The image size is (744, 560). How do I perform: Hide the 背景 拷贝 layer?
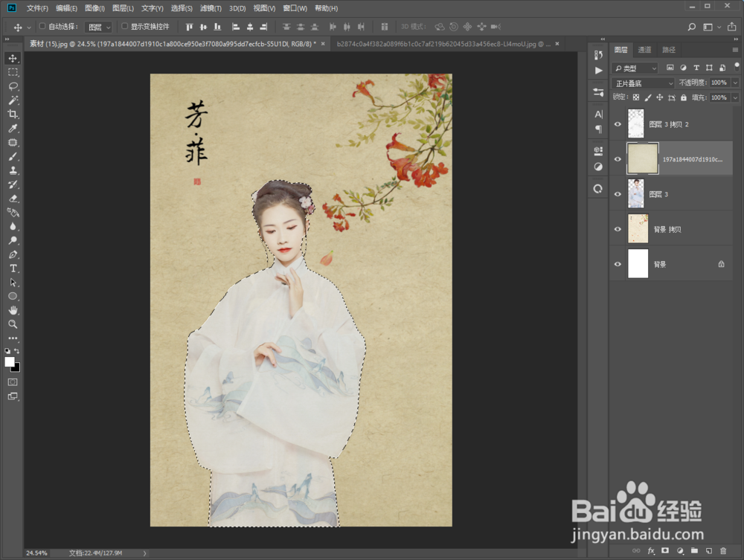point(618,229)
